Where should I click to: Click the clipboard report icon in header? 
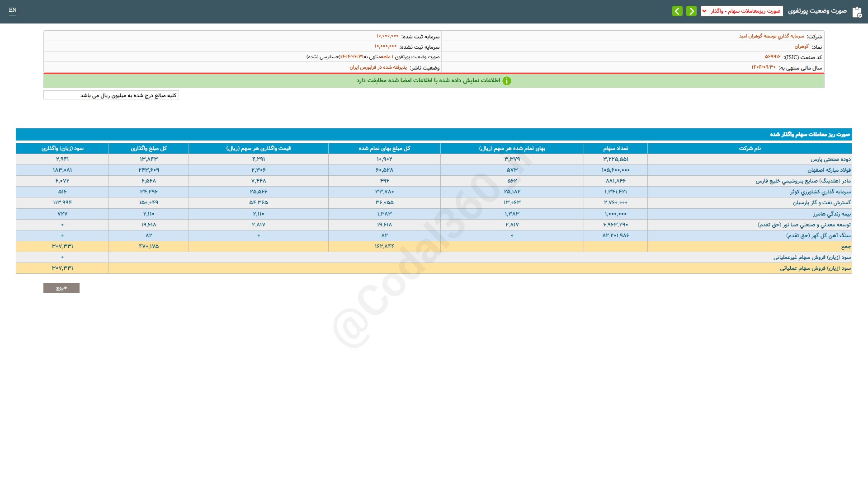[x=857, y=12]
